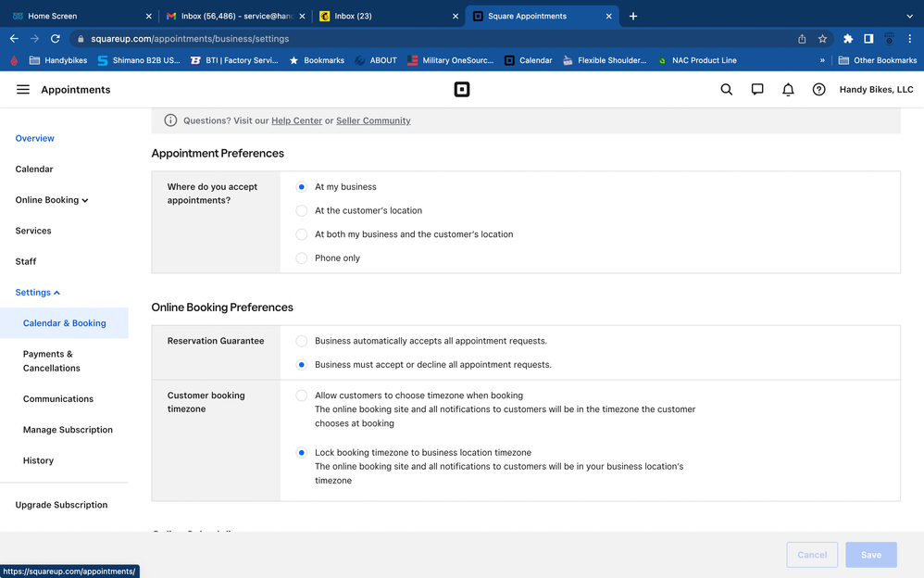Image resolution: width=924 pixels, height=578 pixels.
Task: Select 'At the customer's location' option
Action: tap(302, 210)
